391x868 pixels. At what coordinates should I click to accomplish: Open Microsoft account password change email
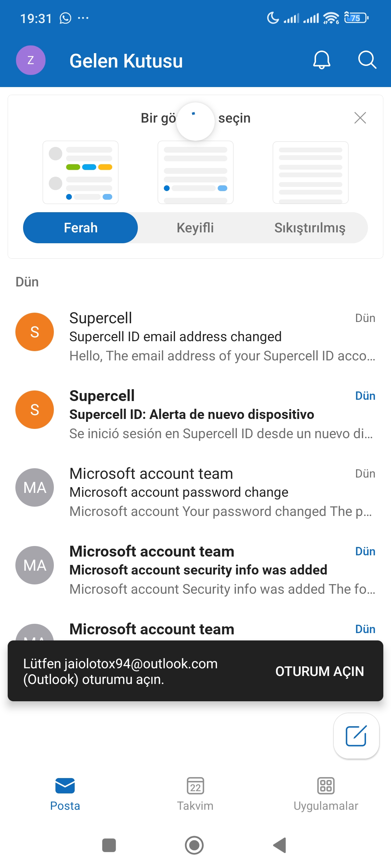point(195,492)
